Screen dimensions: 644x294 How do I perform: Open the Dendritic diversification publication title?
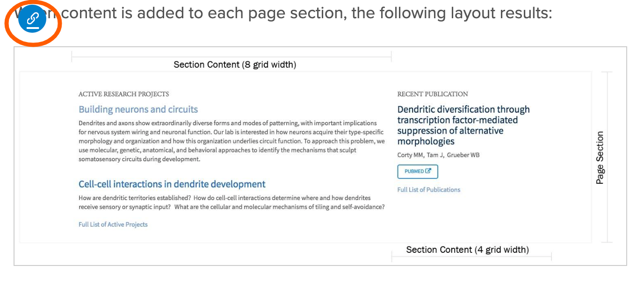tap(463, 125)
